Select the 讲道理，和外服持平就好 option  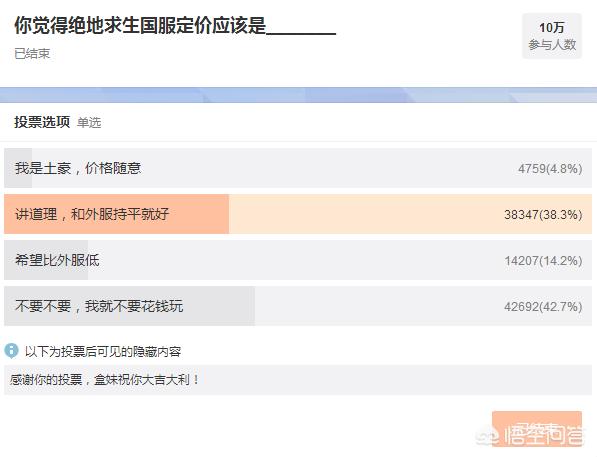point(298,214)
